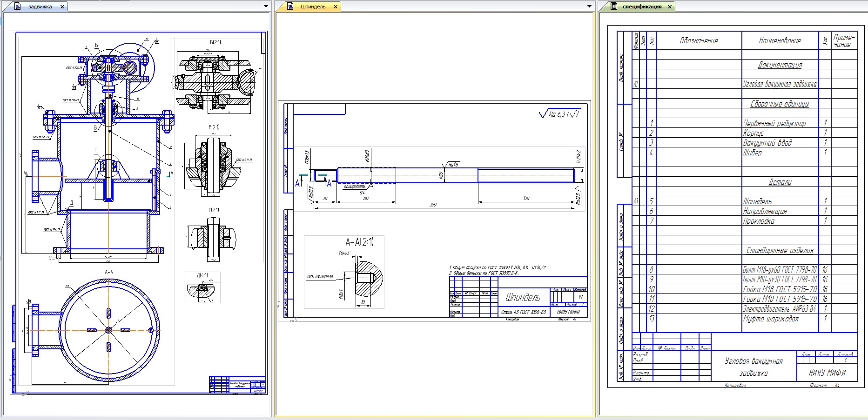
Task: Switch to the спецификация tab
Action: (x=642, y=7)
